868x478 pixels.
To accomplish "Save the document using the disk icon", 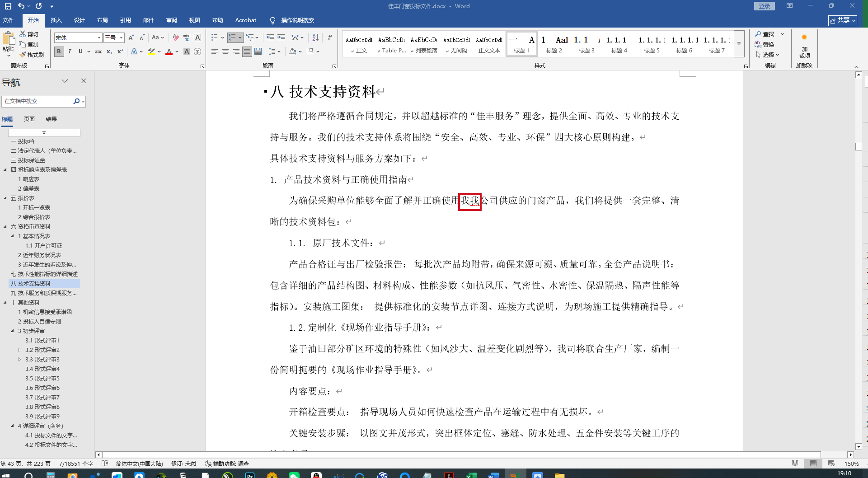I will [8, 6].
